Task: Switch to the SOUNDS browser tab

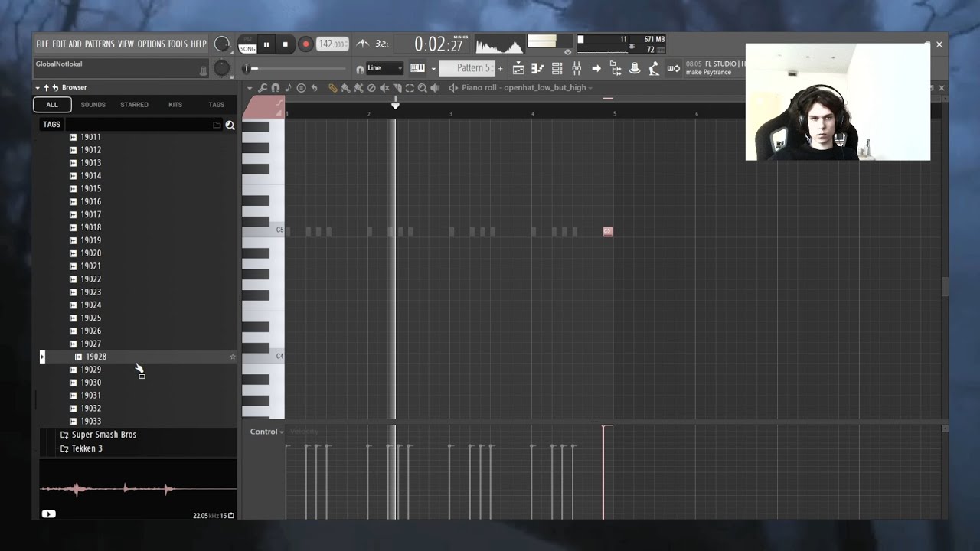Action: pos(93,105)
